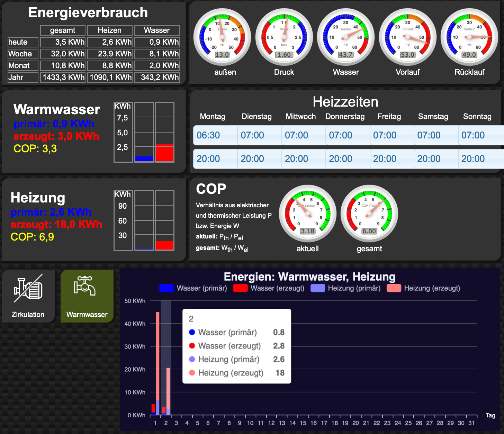Viewport: 504px width, 434px height.
Task: Hide Heizung (erzeugt) legend series
Action: (423, 288)
